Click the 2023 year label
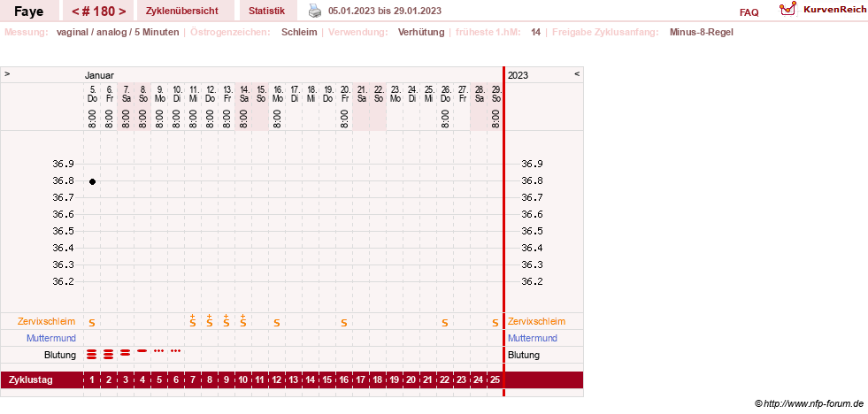The width and height of the screenshot is (868, 414). pos(518,75)
